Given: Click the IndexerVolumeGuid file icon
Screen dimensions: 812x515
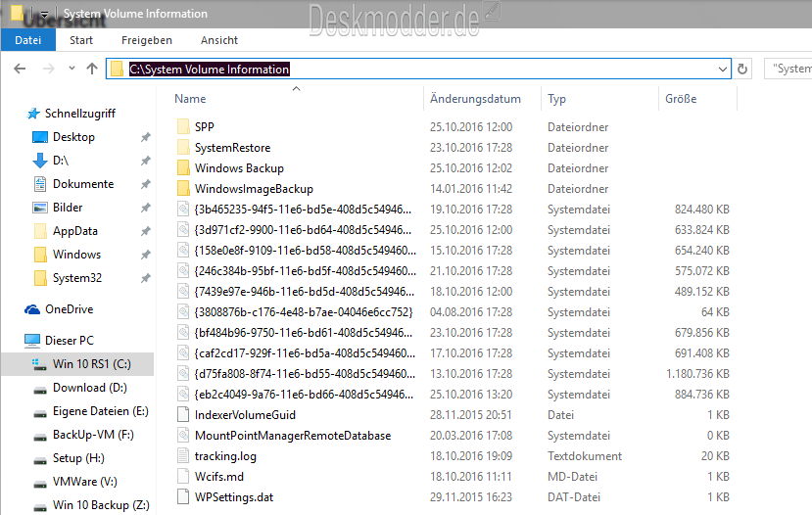Looking at the screenshot, I should 183,414.
